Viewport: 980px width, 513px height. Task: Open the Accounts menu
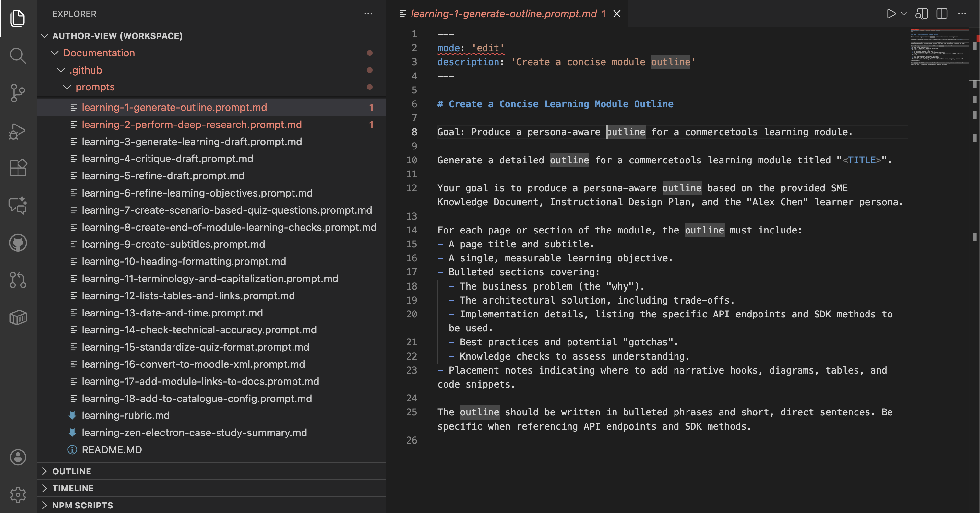pyautogui.click(x=18, y=458)
